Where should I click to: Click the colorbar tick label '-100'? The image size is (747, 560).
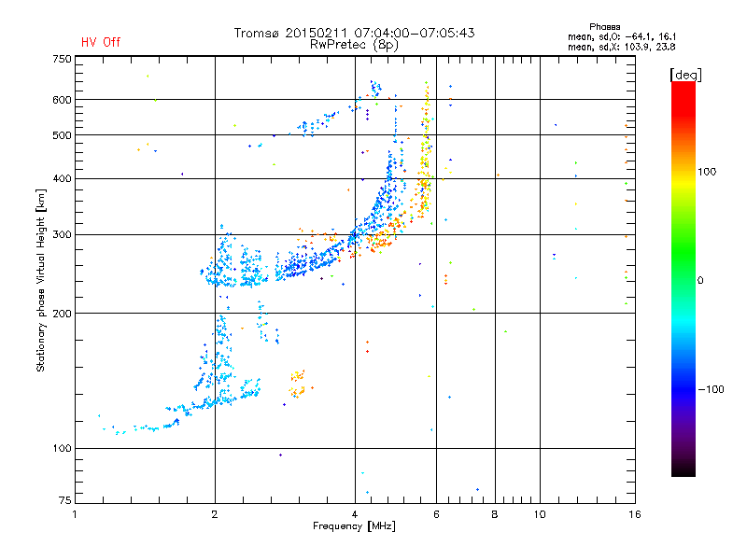711,389
